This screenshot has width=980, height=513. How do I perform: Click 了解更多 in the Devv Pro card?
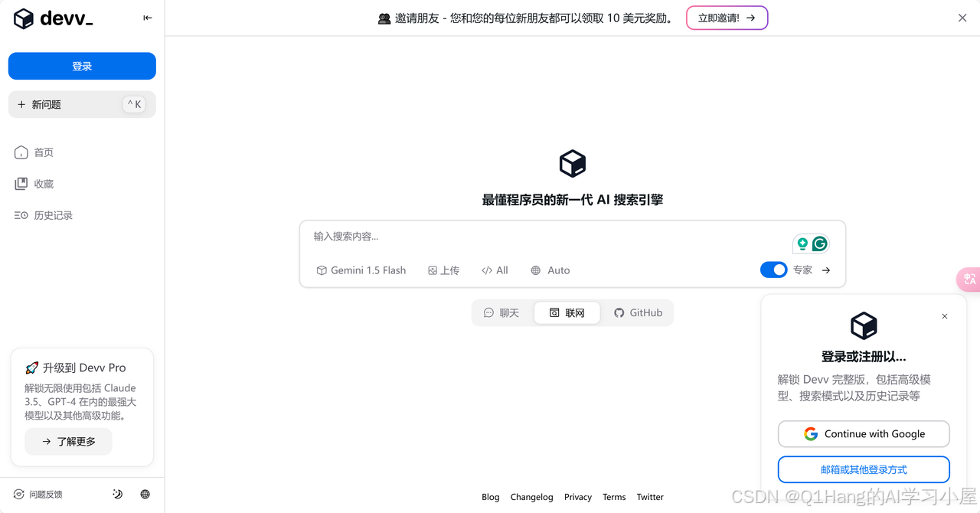click(x=68, y=441)
